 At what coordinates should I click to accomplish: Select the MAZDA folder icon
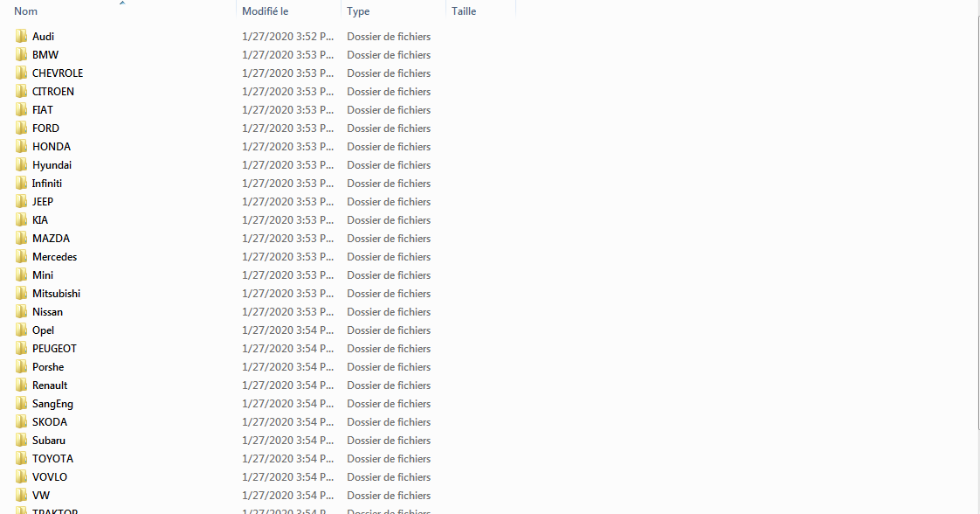point(21,239)
